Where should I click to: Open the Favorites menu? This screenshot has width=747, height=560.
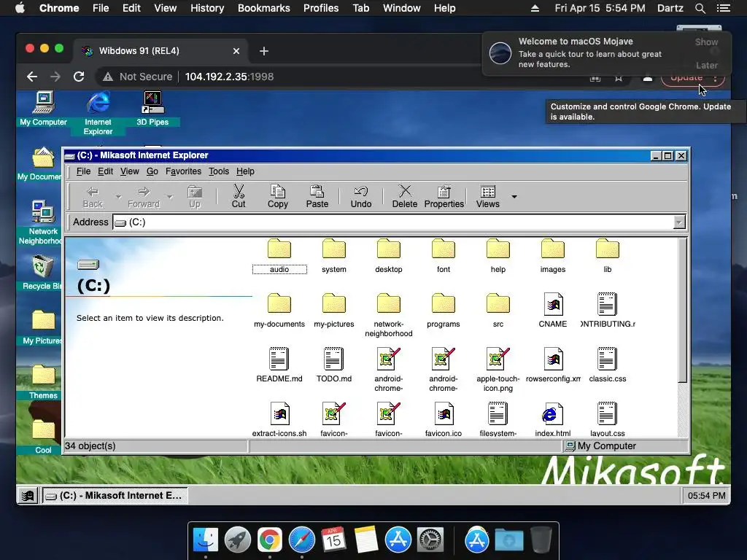point(183,171)
